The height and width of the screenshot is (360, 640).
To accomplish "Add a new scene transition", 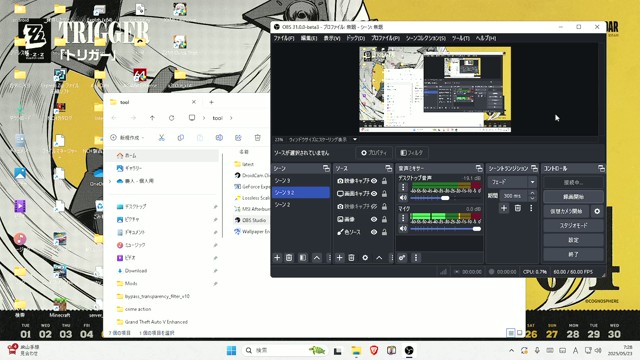I will [x=504, y=208].
